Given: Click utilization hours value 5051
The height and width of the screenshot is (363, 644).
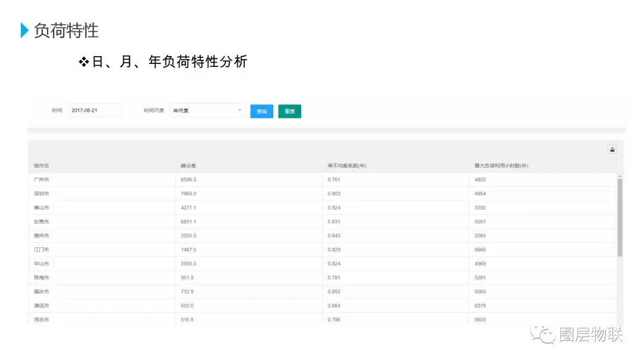Looking at the screenshot, I should (x=480, y=222).
